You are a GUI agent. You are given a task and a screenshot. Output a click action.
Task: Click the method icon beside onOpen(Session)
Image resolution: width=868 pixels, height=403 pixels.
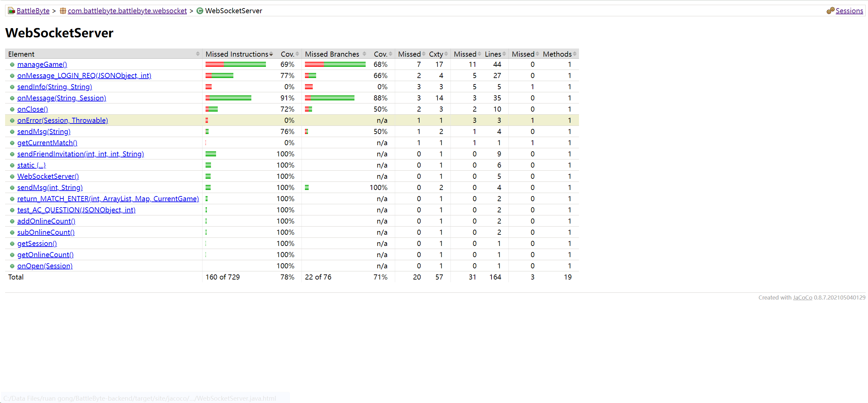[12, 266]
